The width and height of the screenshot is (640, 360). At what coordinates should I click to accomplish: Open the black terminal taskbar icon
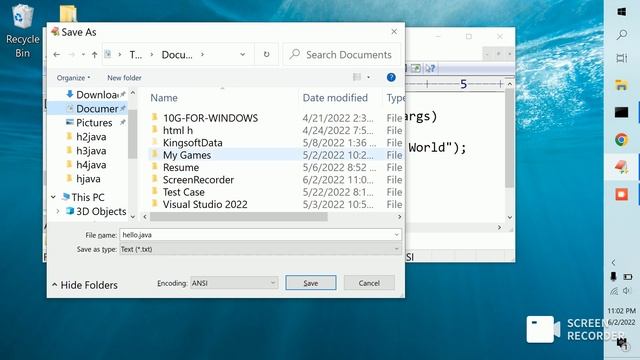click(x=622, y=112)
